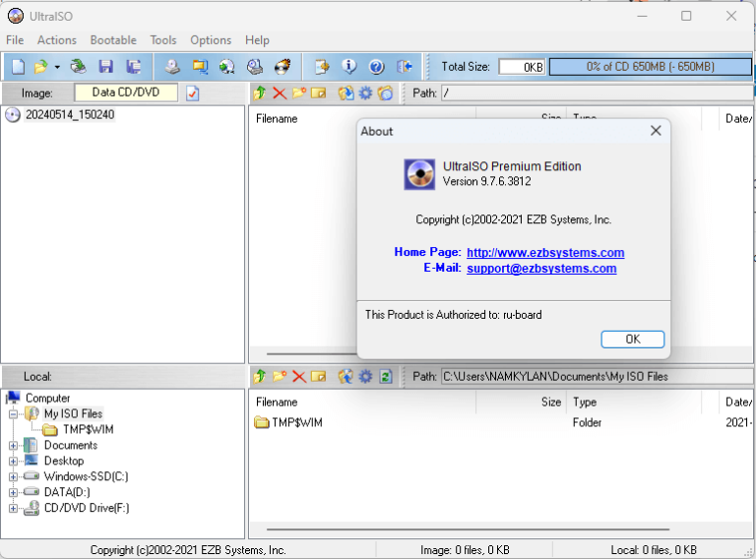The width and height of the screenshot is (756, 559).
Task: Click the image properties icon beside Data CD/DVD
Action: [193, 93]
